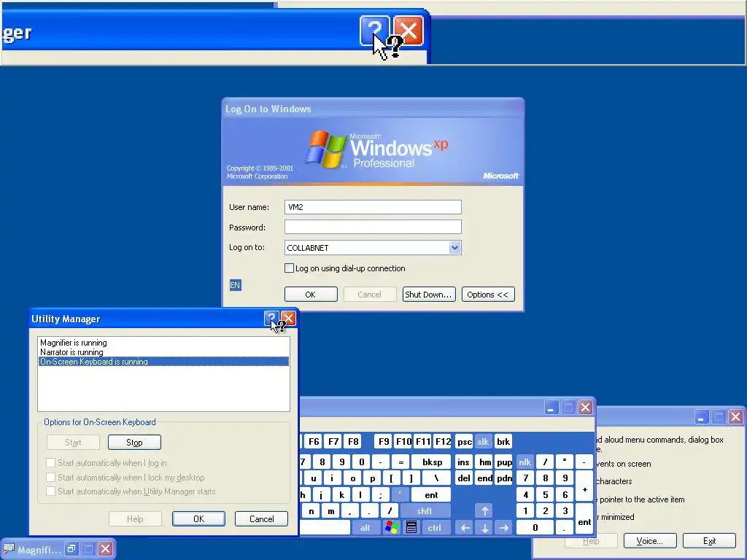Screen dimensions: 747x560
Task: Minimize the Narrator window
Action: (701, 417)
